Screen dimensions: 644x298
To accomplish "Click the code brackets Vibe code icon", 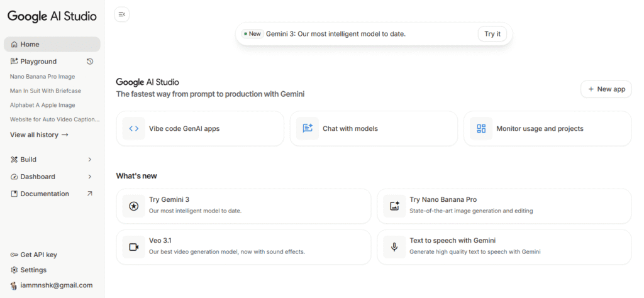I will [134, 128].
